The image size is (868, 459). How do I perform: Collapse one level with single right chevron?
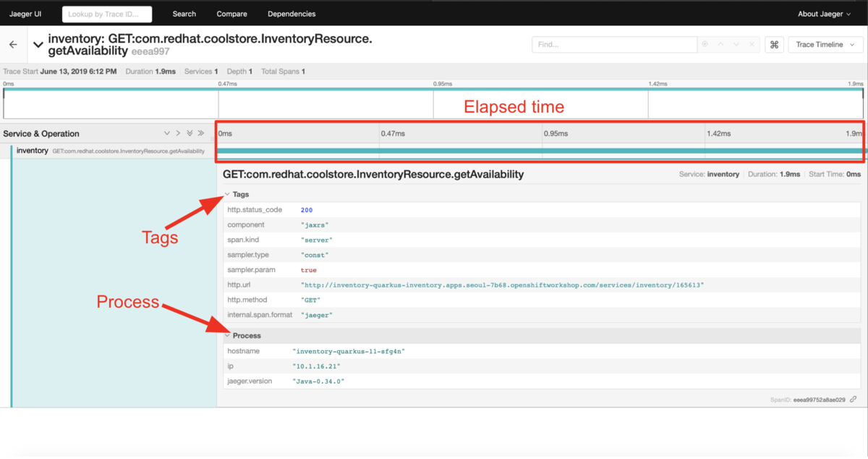(178, 133)
